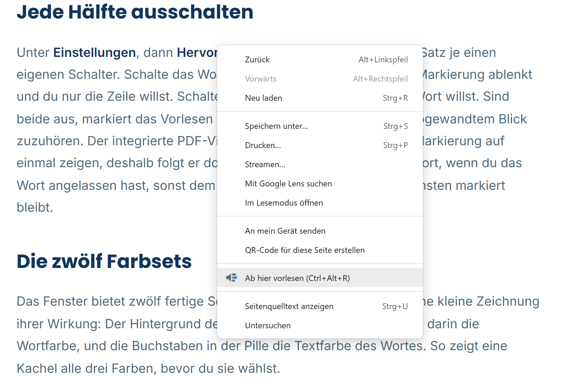Click the speaker icon beside Ab hier vorlesen
This screenshot has width=562, height=392.
tap(232, 278)
